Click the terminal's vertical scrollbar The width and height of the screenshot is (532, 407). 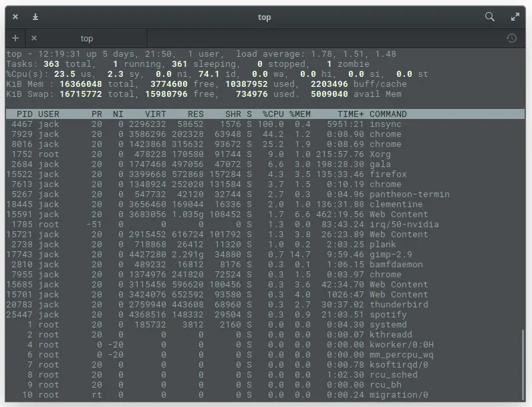(523, 364)
